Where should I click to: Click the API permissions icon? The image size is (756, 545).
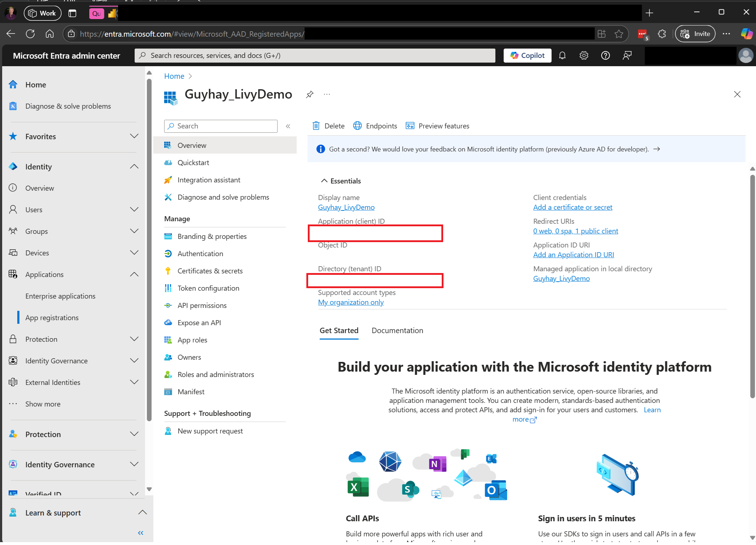click(168, 306)
